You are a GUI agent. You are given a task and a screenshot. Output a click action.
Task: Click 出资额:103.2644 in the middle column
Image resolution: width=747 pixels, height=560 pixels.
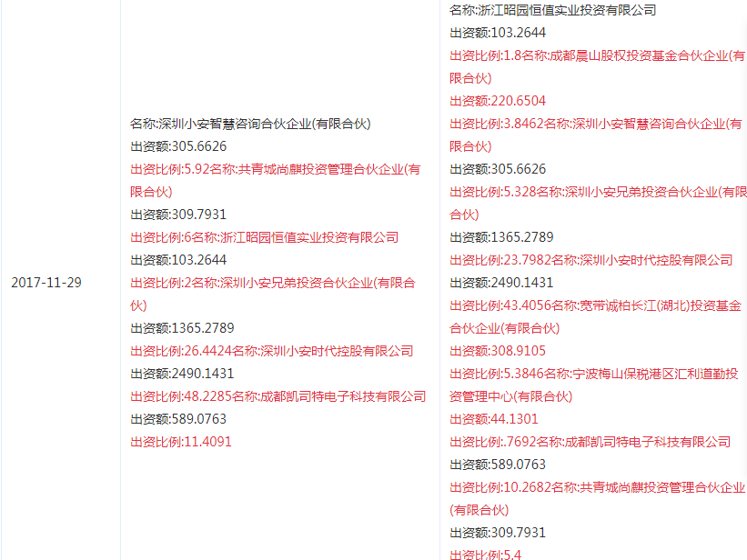point(178,260)
